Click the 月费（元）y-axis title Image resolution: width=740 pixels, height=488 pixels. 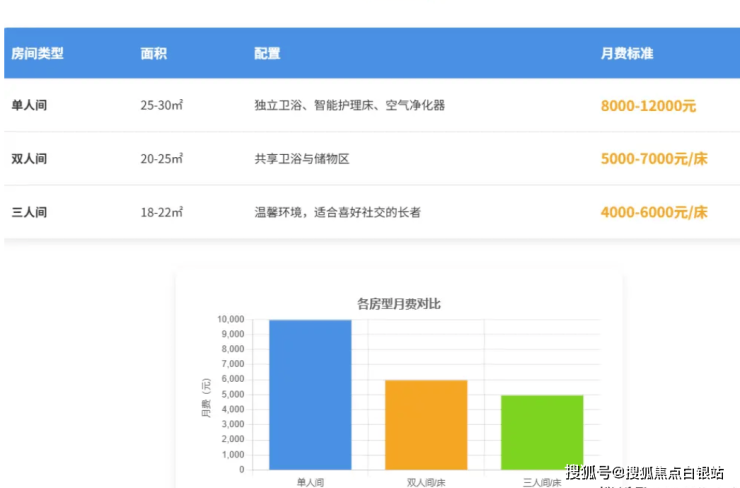click(x=206, y=397)
